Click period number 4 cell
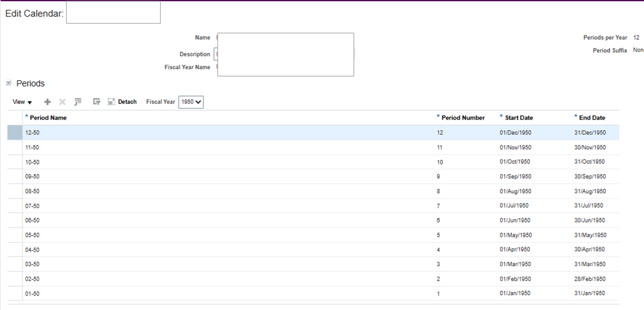The width and height of the screenshot is (644, 310). 439,249
